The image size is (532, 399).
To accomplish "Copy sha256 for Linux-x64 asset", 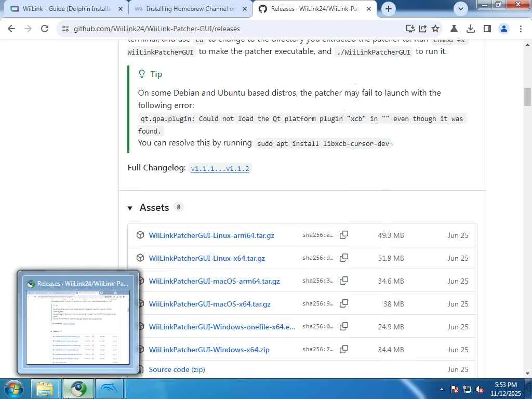I will [344, 258].
